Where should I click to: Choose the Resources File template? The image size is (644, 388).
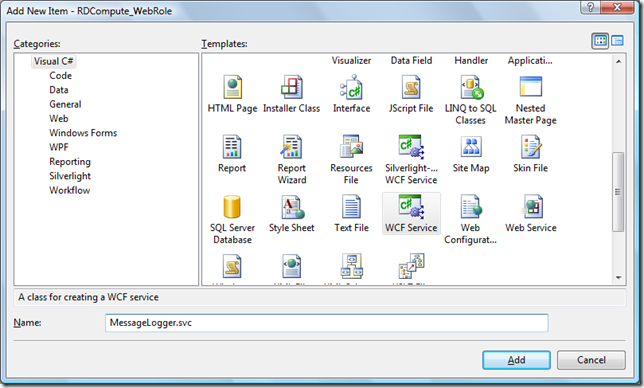click(352, 160)
